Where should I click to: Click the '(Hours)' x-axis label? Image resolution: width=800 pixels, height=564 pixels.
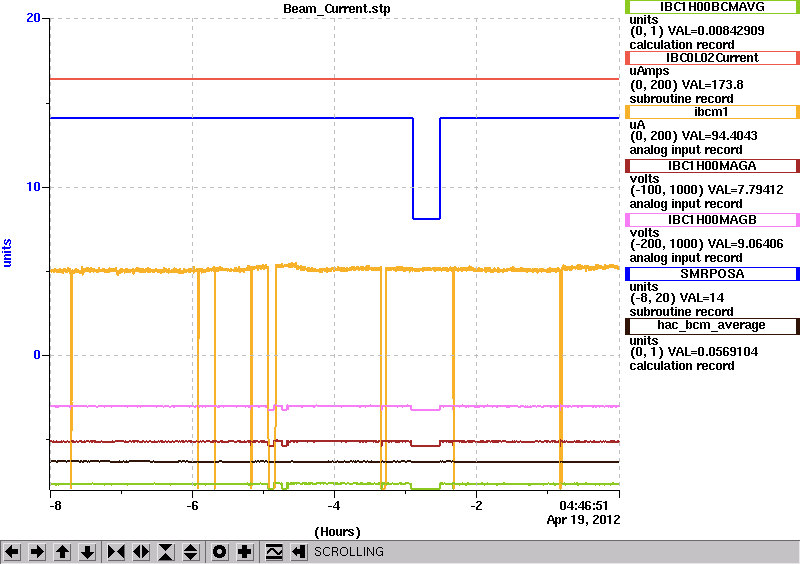pos(337,532)
